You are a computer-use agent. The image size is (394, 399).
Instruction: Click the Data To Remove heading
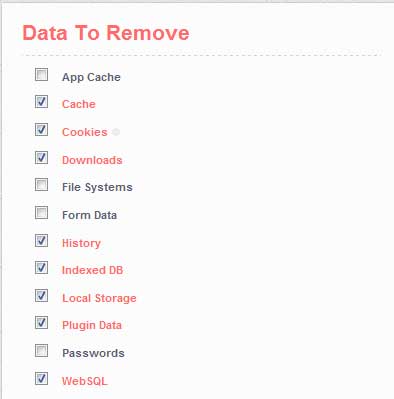(x=106, y=33)
